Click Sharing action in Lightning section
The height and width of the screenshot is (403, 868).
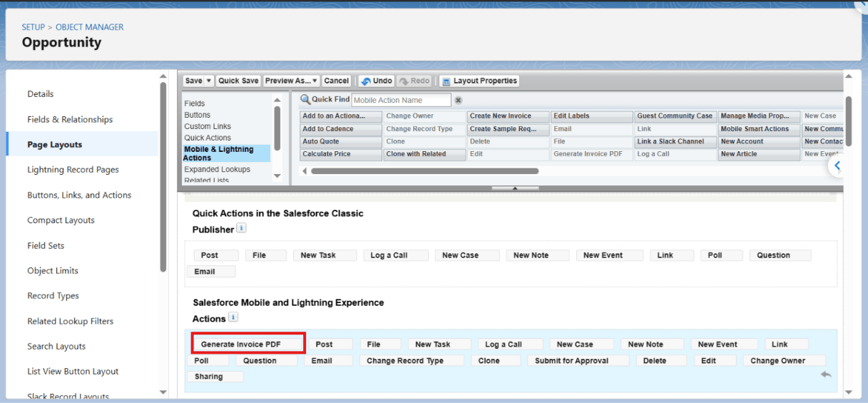tap(215, 377)
